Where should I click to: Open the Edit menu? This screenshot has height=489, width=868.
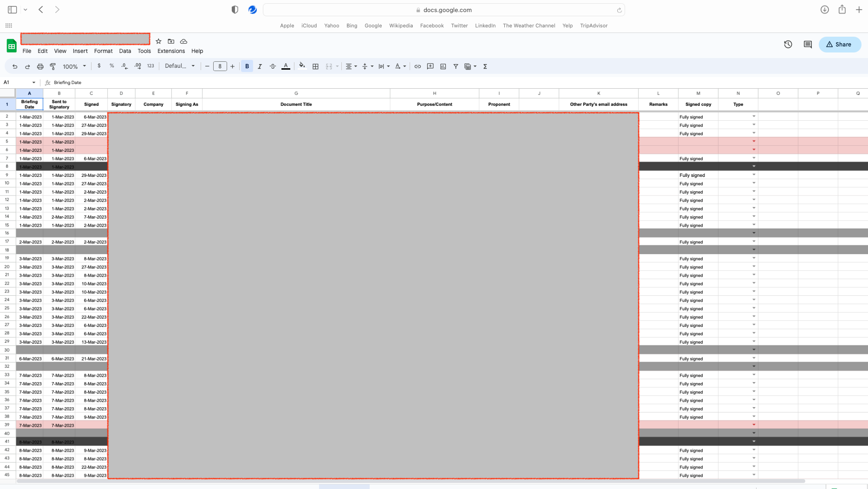pos(43,51)
